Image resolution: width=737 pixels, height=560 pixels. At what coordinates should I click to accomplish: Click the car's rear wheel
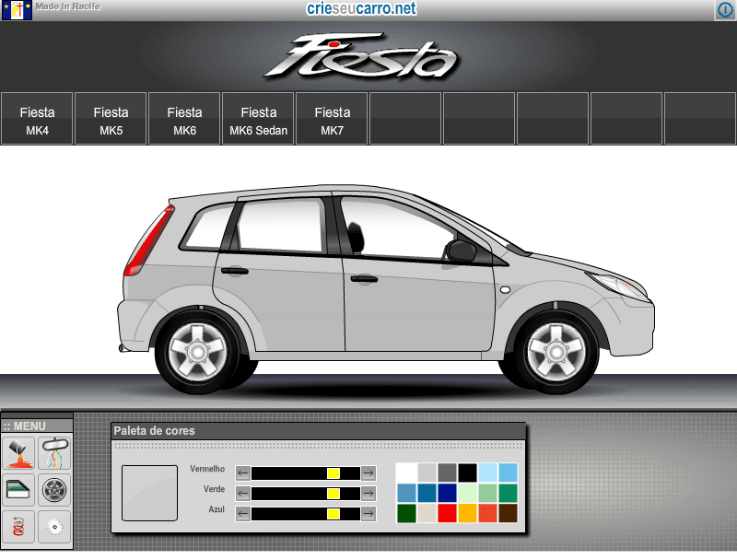pyautogui.click(x=198, y=352)
